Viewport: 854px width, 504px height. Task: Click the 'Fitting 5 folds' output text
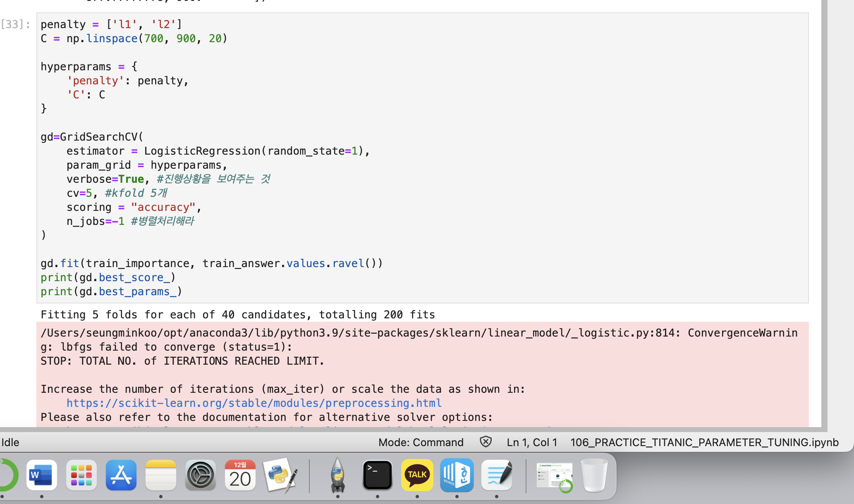(x=238, y=315)
